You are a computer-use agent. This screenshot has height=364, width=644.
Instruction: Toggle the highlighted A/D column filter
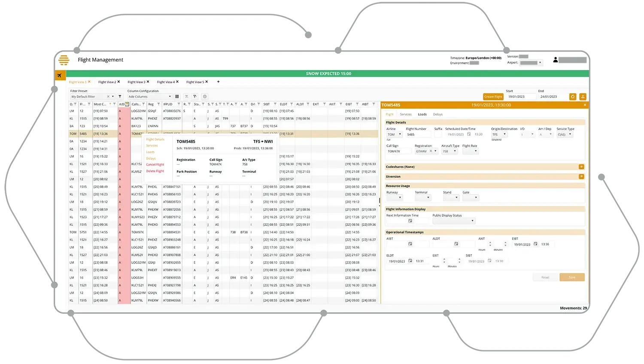point(127,104)
